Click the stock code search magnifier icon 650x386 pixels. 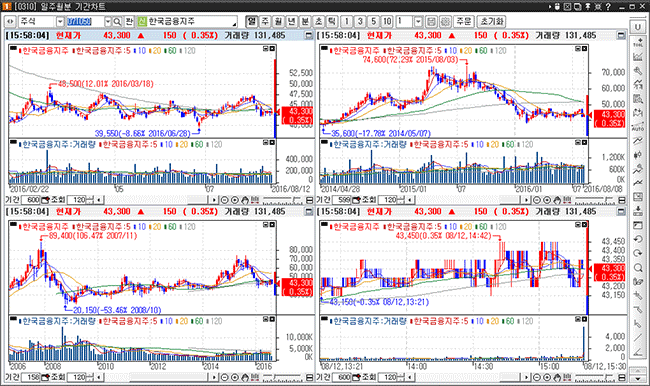[x=117, y=22]
